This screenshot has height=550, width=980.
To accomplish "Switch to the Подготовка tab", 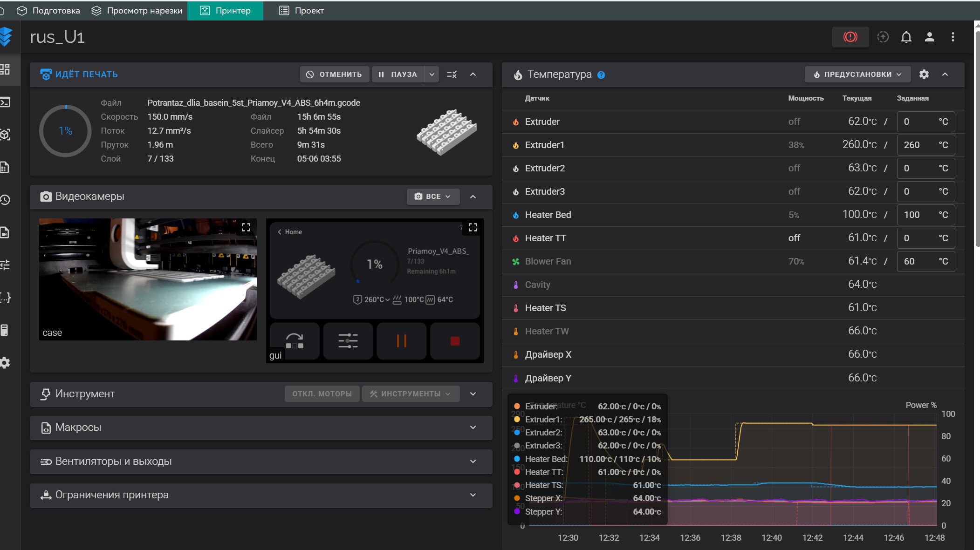I will click(48, 10).
